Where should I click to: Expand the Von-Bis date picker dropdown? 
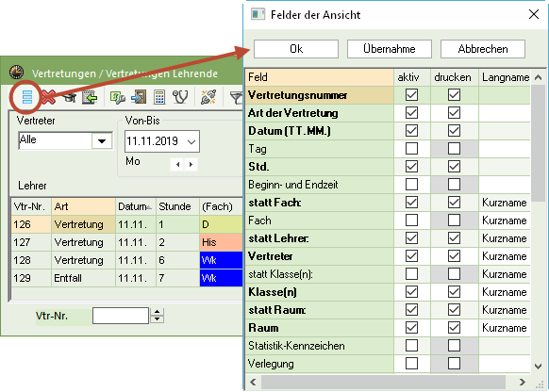[x=191, y=141]
